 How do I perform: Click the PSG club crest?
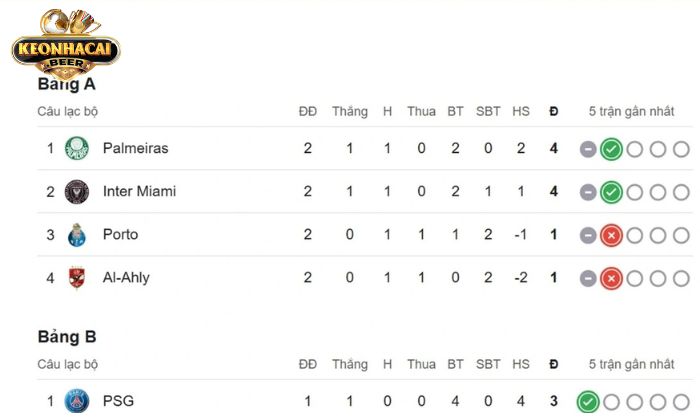point(76,402)
